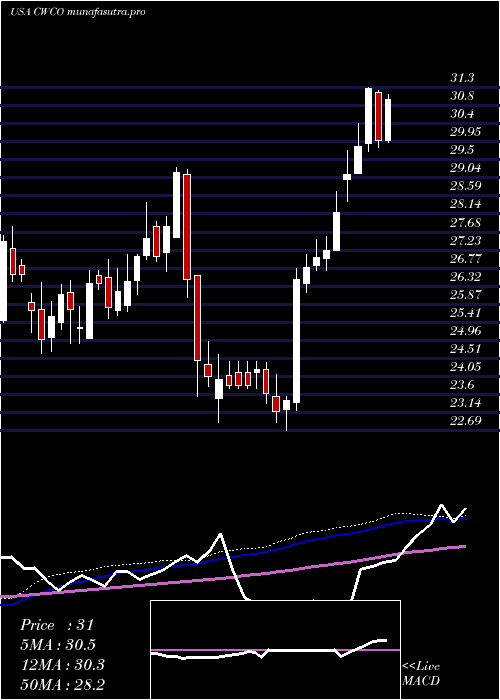
Task: Click the 5MA : 30.5 value
Action: click(x=58, y=645)
